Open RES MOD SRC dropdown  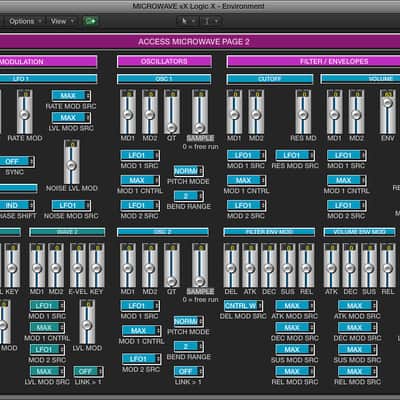[295, 155]
